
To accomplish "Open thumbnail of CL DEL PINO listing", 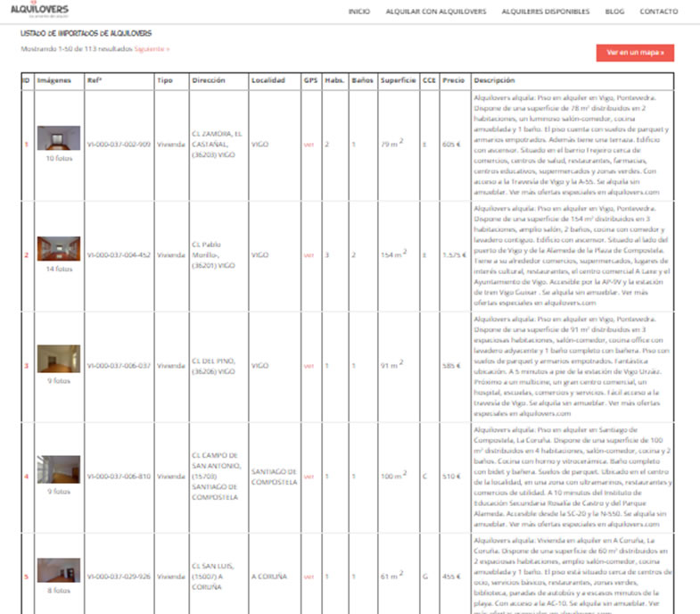I will (59, 359).
